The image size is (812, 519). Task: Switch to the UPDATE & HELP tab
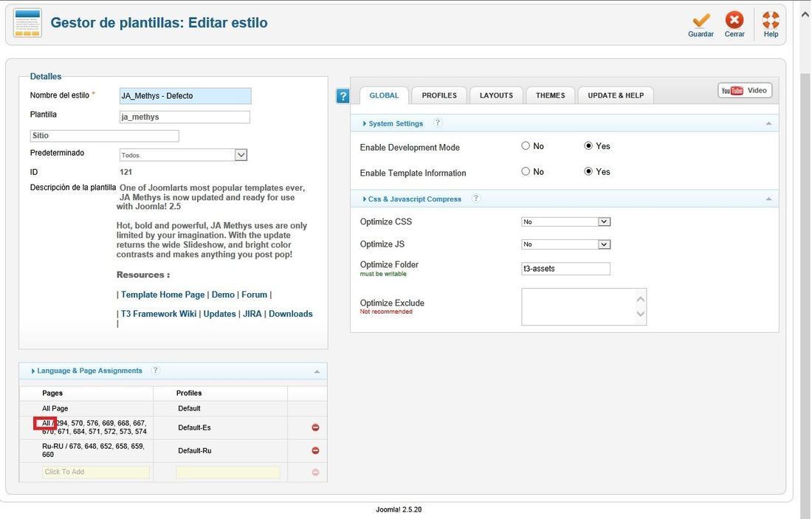point(616,95)
